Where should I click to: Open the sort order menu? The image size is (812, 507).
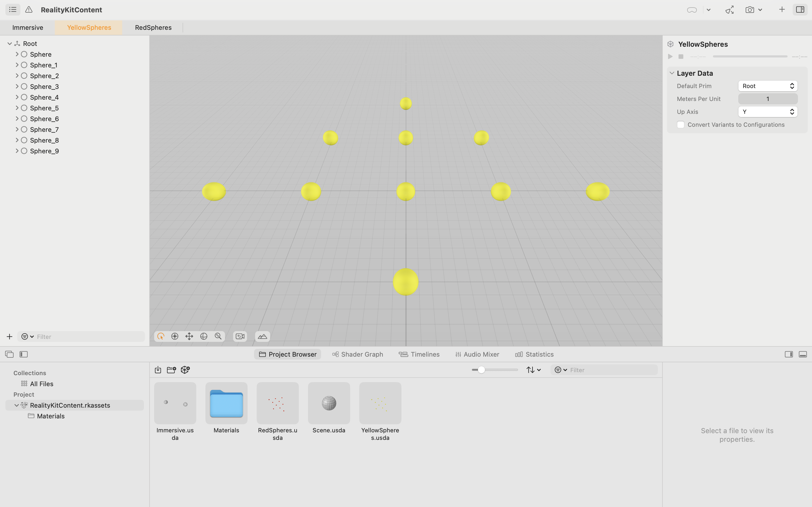533,370
